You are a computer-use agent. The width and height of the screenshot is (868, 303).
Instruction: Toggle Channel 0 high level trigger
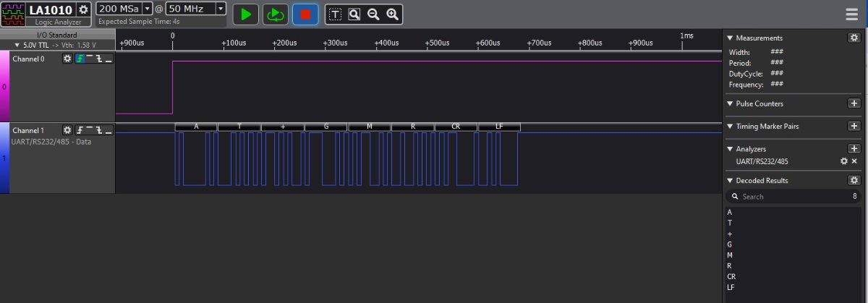[x=89, y=59]
